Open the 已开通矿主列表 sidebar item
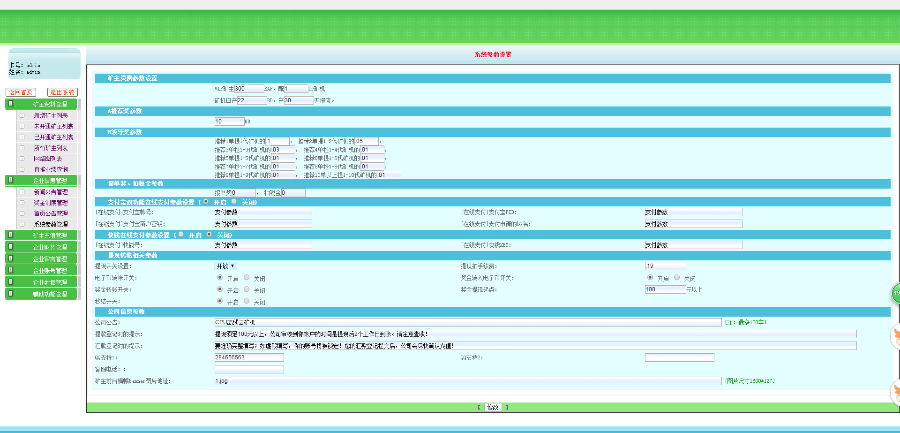The height and width of the screenshot is (433, 900). click(53, 137)
